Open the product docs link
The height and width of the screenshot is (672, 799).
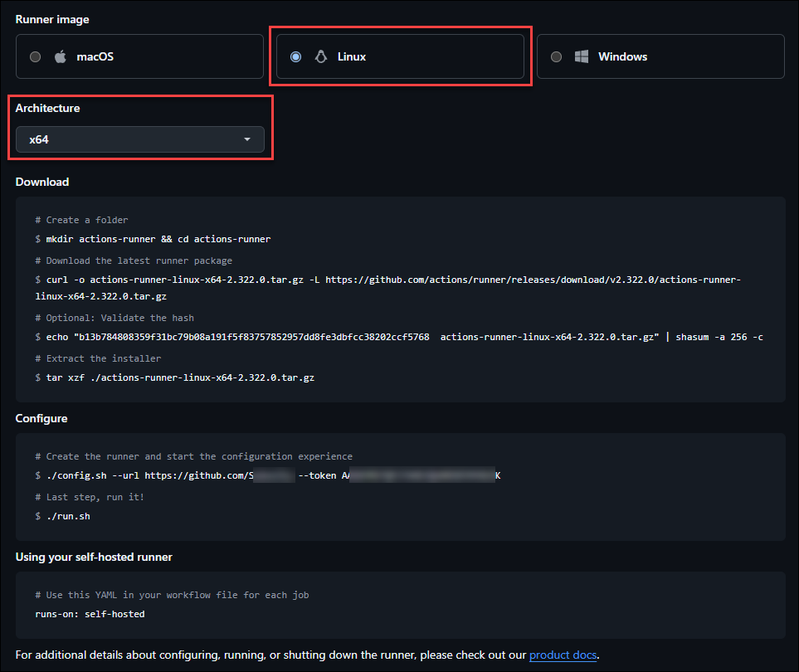(x=563, y=655)
